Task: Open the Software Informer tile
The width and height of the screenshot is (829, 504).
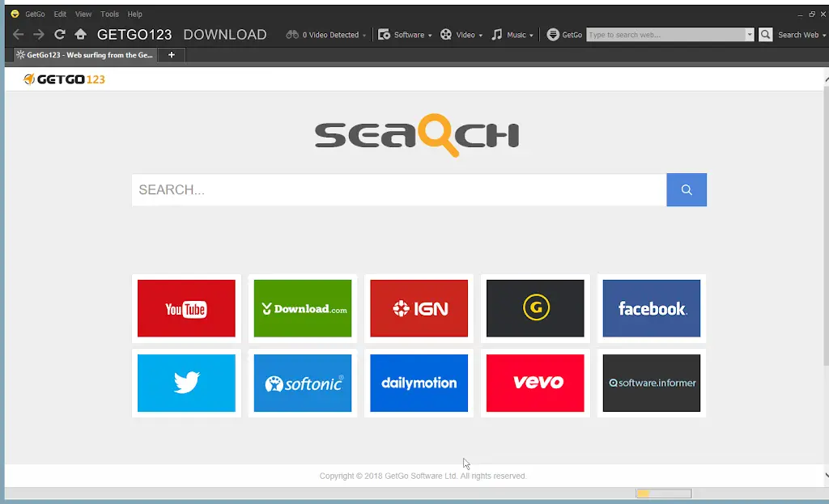Action: tap(652, 383)
